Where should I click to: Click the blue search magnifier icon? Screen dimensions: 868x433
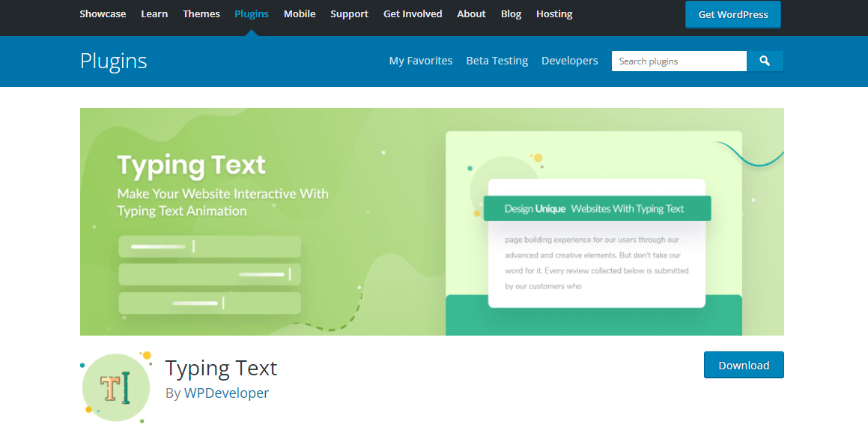[x=765, y=61]
